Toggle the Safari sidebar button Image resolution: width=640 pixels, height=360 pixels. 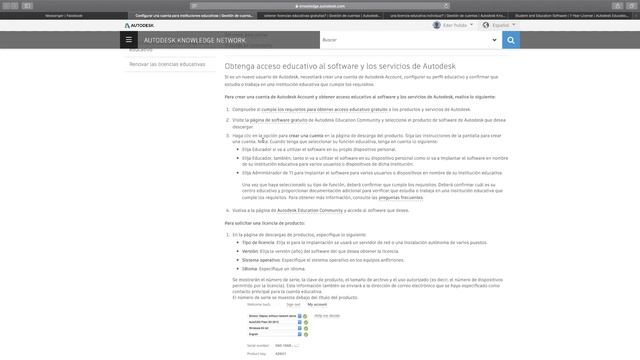click(x=27, y=6)
